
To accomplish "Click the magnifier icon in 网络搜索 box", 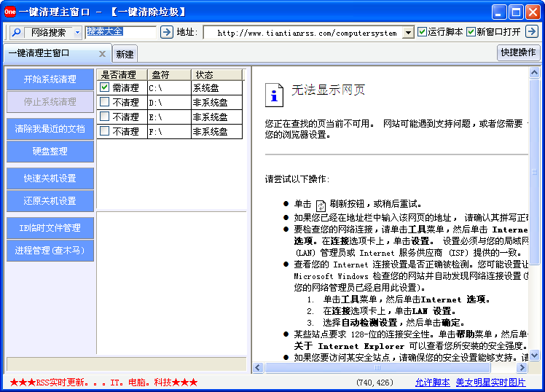I will click(16, 33).
